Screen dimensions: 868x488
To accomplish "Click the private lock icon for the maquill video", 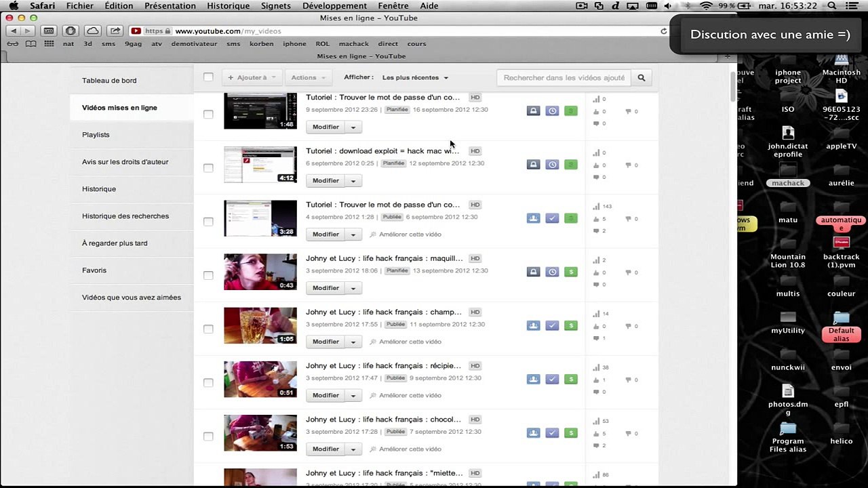I will [533, 272].
